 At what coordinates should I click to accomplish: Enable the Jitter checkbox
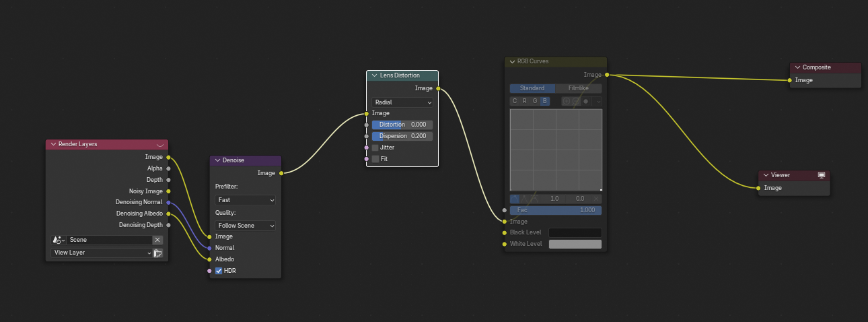pyautogui.click(x=375, y=148)
